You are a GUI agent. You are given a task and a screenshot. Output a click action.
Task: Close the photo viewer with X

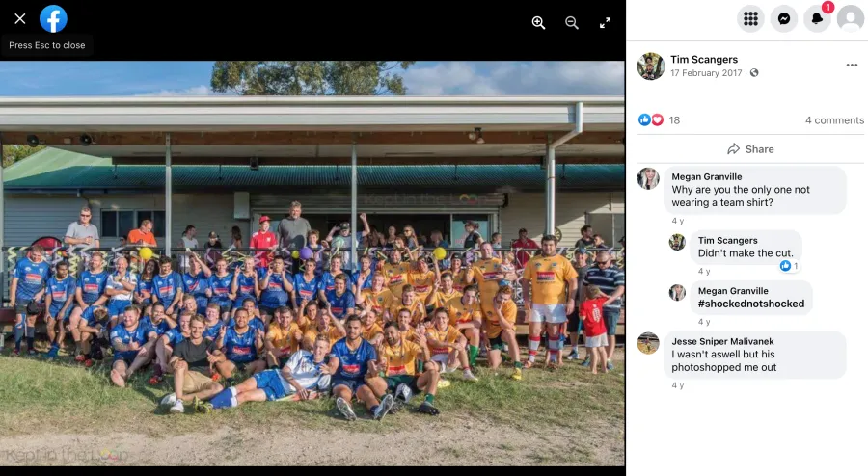point(20,19)
